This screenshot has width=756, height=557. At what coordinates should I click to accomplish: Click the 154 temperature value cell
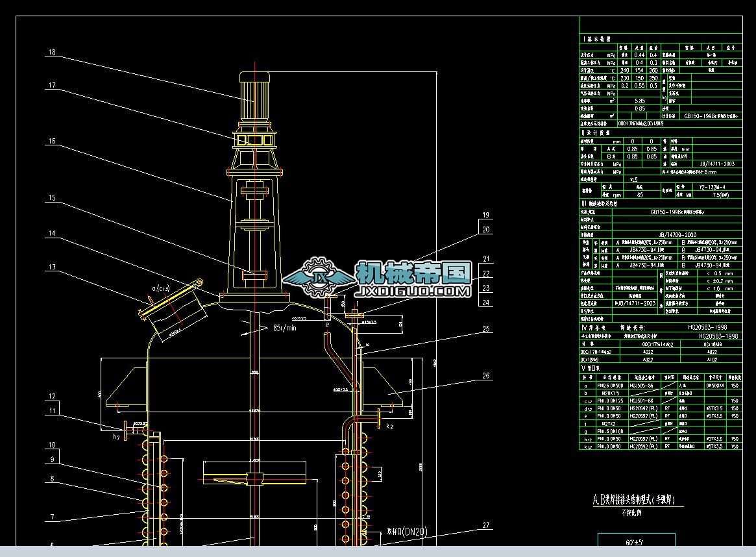click(639, 70)
